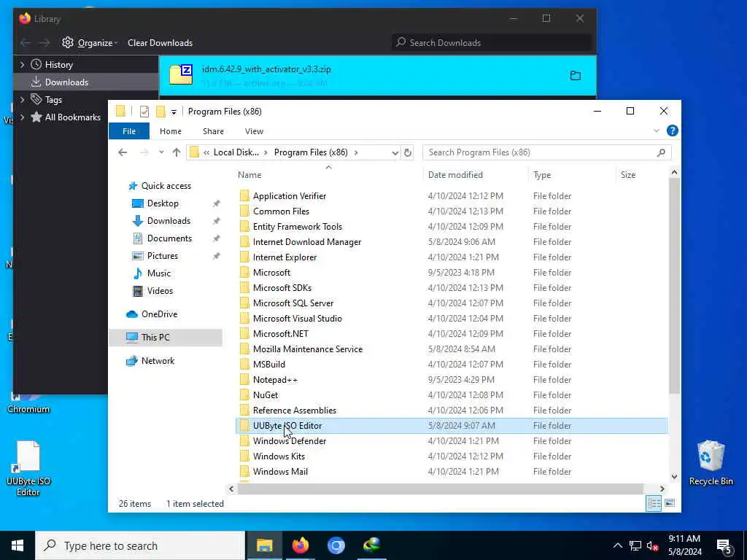The height and width of the screenshot is (560, 747).
Task: Select the Microsoft SQL Server folder
Action: click(293, 303)
